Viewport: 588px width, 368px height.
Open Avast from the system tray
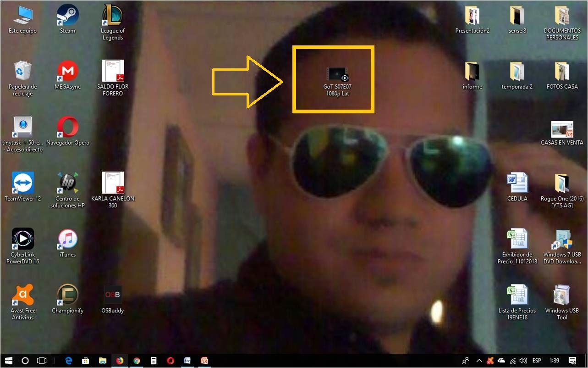[490, 361]
